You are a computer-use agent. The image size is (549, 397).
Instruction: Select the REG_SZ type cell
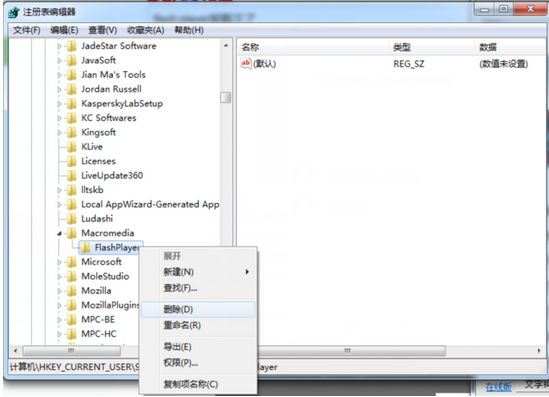409,64
